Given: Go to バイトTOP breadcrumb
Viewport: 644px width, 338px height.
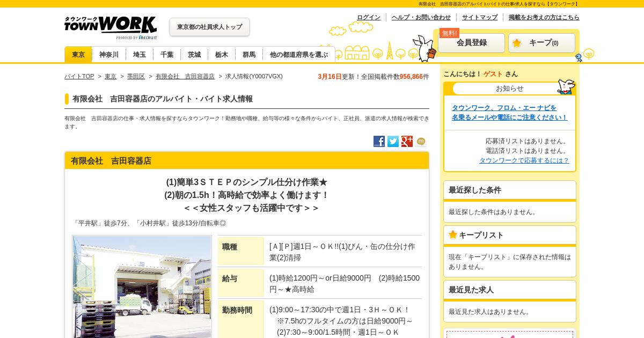Looking at the screenshot, I should [x=79, y=77].
